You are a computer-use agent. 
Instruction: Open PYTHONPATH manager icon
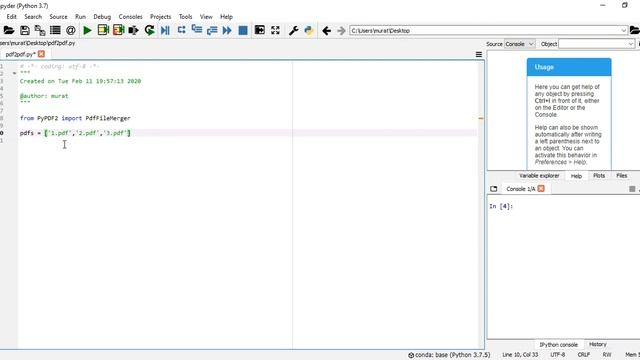309,30
